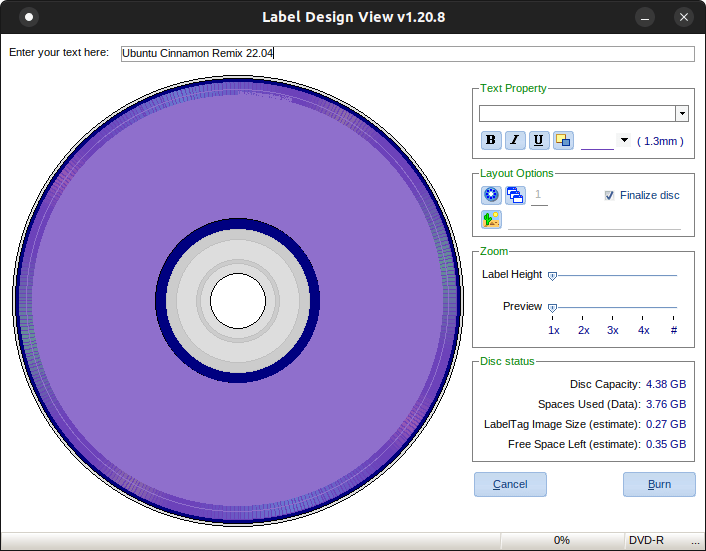Image resolution: width=706 pixels, height=551 pixels.
Task: Click the blue disc layout icon
Action: [x=491, y=196]
